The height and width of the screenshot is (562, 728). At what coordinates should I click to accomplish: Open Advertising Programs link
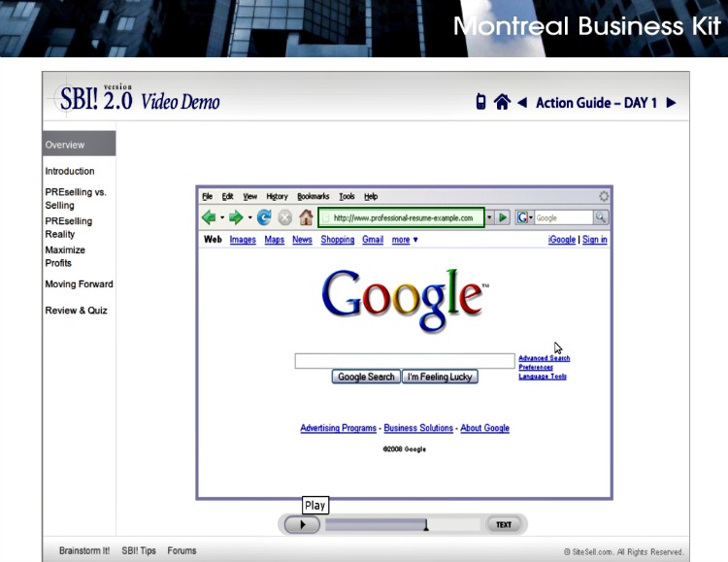(339, 428)
